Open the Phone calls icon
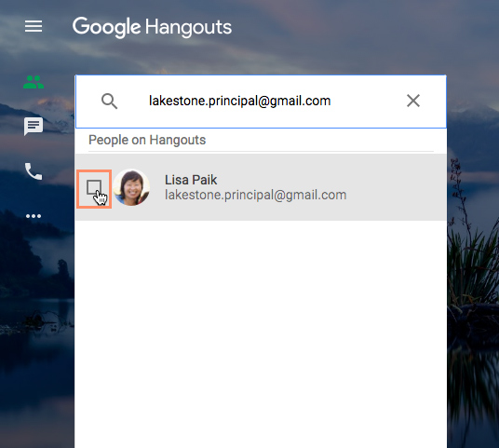499x448 pixels. click(x=34, y=171)
